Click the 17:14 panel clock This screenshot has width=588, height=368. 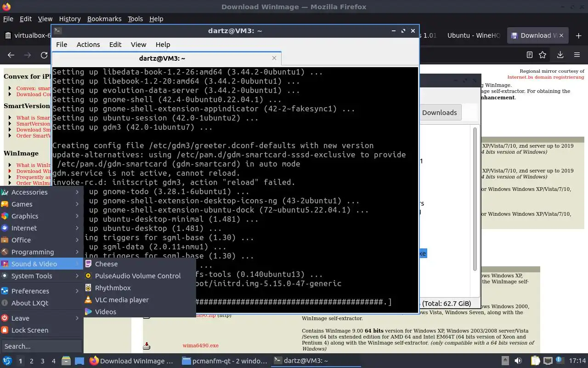coord(577,361)
